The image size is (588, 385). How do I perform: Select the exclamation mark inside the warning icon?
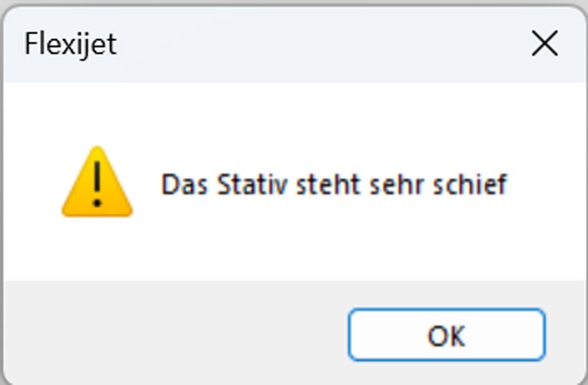point(97,184)
